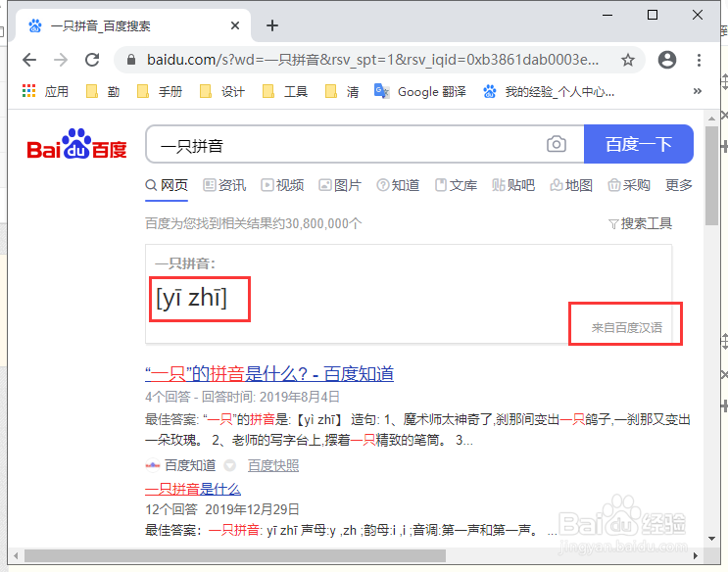Click the [yī zhī] pinyin text
This screenshot has width=728, height=572.
click(x=191, y=298)
